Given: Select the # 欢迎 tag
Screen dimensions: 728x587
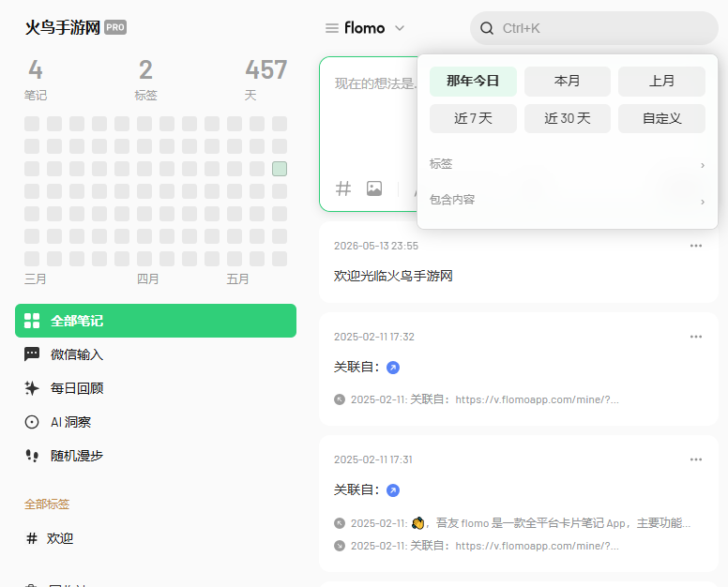Looking at the screenshot, I should click(50, 538).
